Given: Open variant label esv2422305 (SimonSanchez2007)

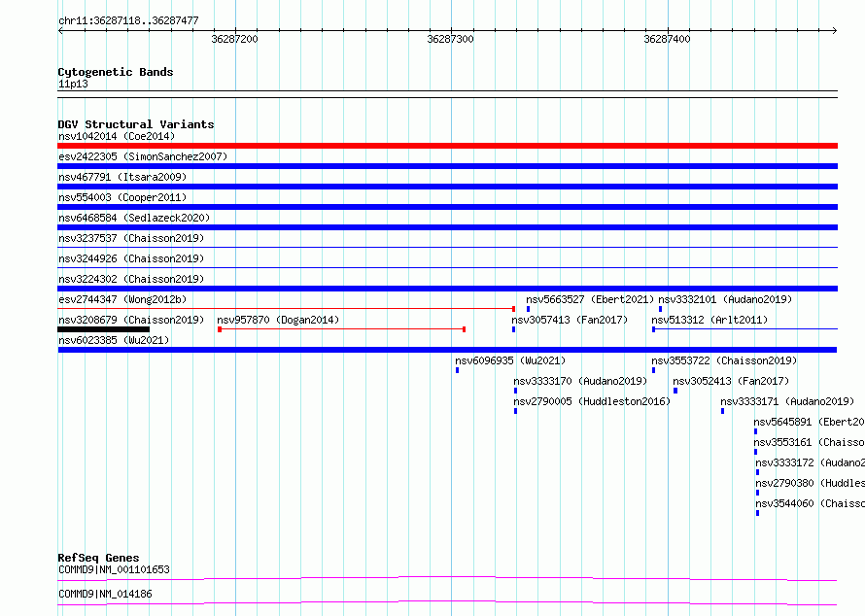Looking at the screenshot, I should point(143,156).
